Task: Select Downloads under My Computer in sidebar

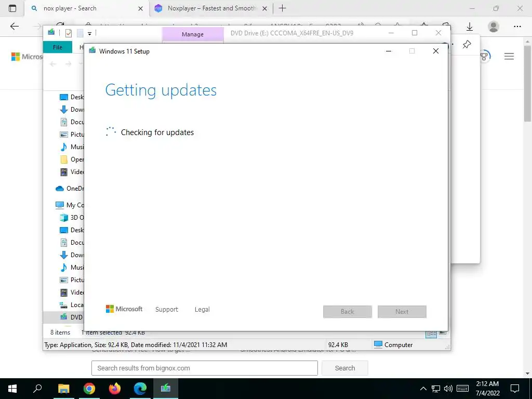Action: 72,255
